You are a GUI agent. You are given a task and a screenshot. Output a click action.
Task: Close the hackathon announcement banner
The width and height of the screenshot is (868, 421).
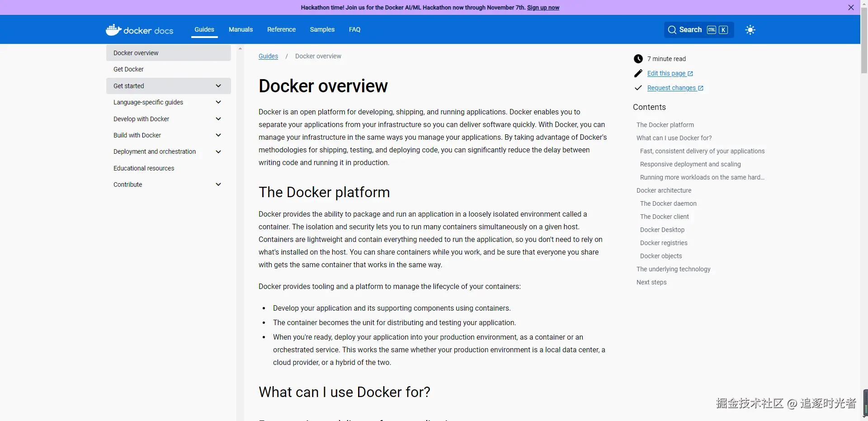(x=851, y=8)
